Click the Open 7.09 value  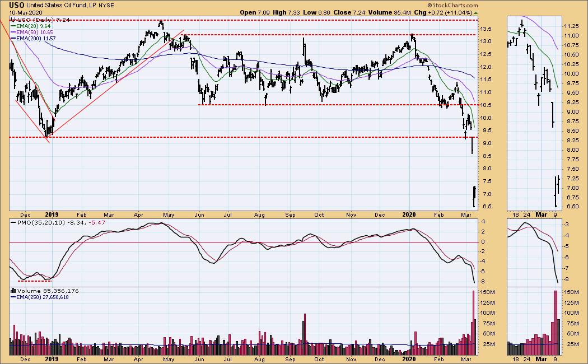tap(255, 12)
